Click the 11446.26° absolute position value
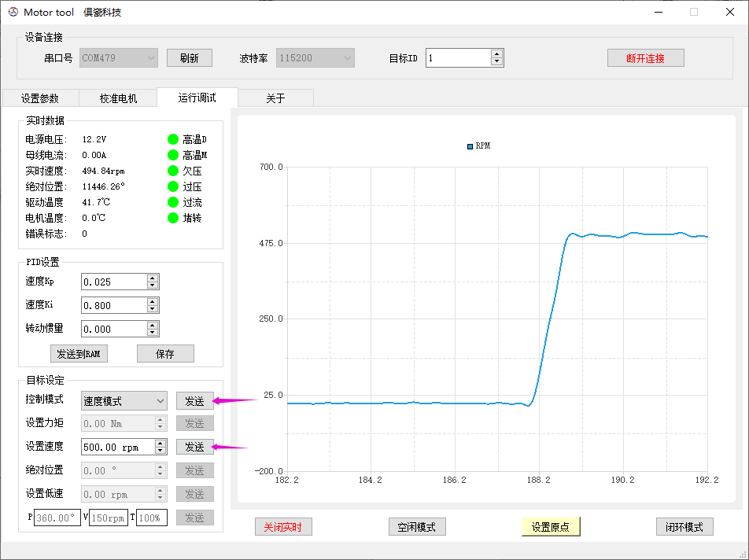This screenshot has height=560, width=749. [103, 186]
